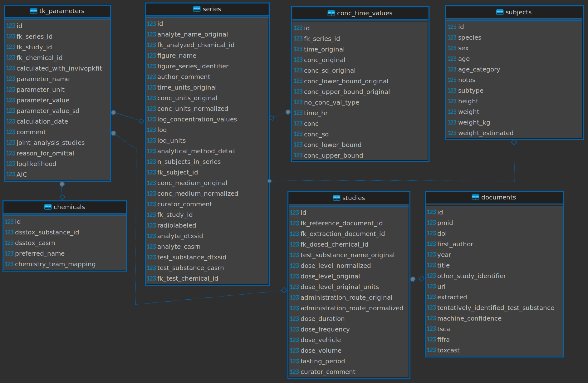Select the series table title
588x383 pixels.
tap(212, 9)
